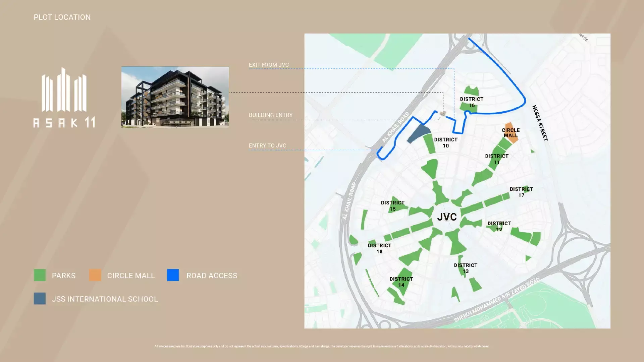Screen dimensions: 644x362
Task: Toggle the JSS International School legend swatch
Action: coord(40,299)
